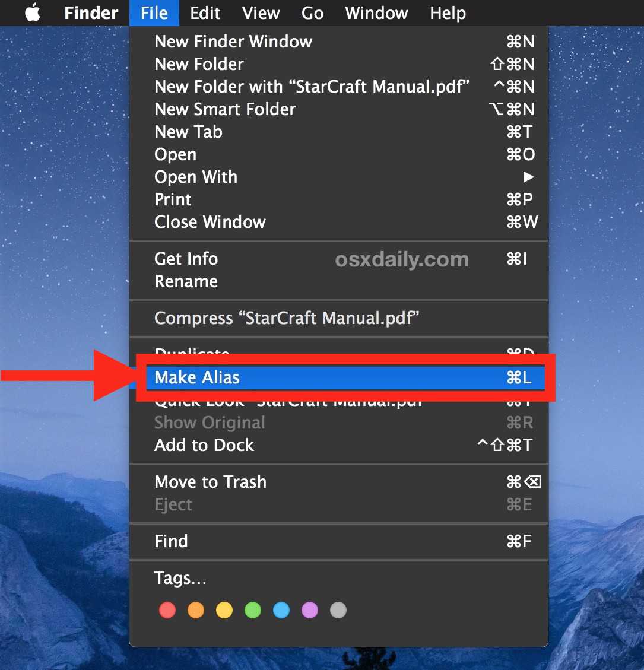The image size is (644, 670).
Task: Select New Smart Folder menu item
Action: 339,109
